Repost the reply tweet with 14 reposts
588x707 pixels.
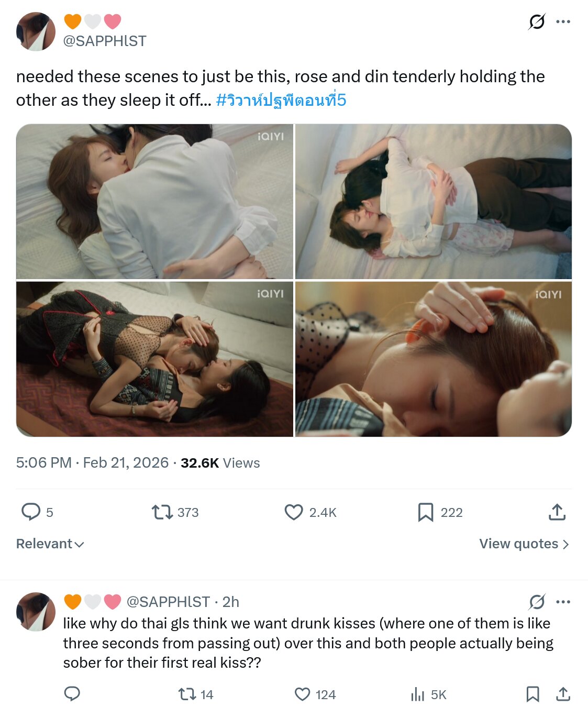pos(187,694)
